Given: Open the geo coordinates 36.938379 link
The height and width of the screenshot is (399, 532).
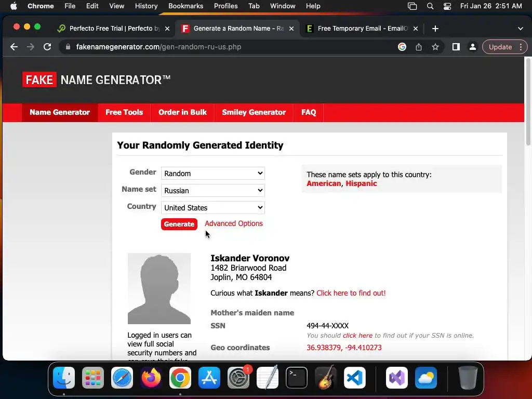Looking at the screenshot, I should pyautogui.click(x=344, y=348).
